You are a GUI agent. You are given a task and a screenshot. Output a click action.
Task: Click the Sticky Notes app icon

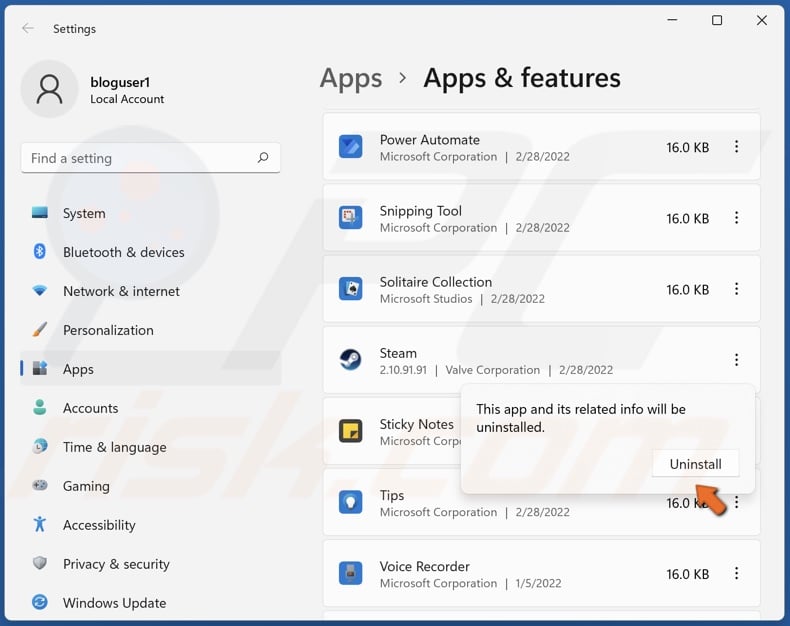(350, 431)
